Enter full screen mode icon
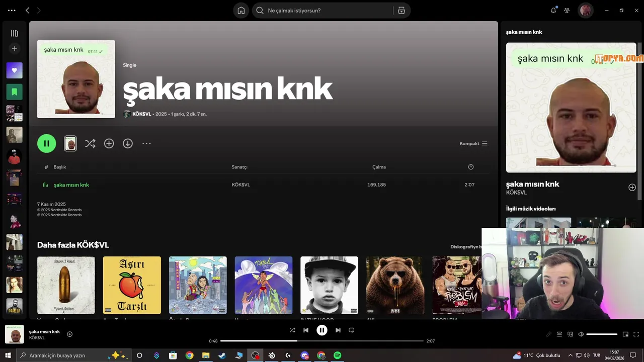The width and height of the screenshot is (644, 362). [636, 334]
